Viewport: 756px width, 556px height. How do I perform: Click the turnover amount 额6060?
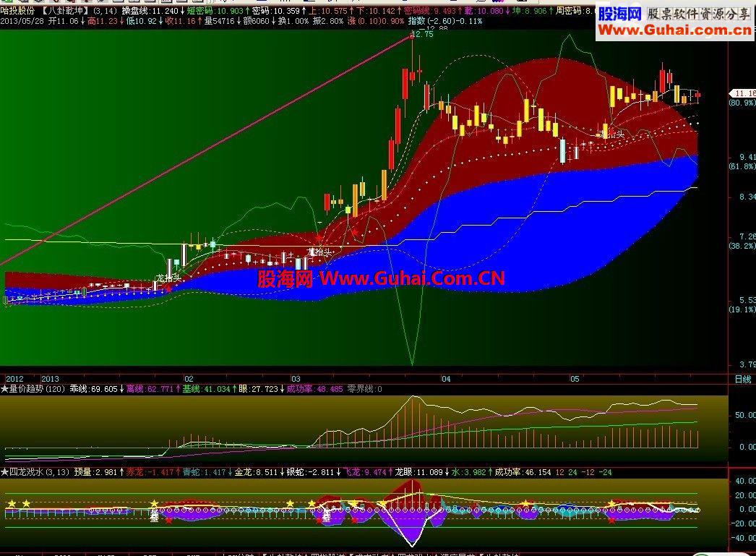(256, 21)
